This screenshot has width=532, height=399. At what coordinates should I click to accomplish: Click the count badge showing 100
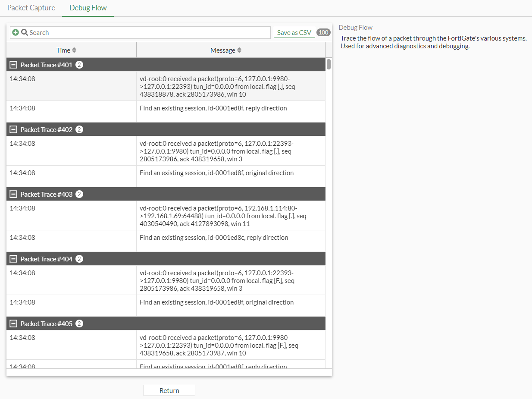point(323,32)
